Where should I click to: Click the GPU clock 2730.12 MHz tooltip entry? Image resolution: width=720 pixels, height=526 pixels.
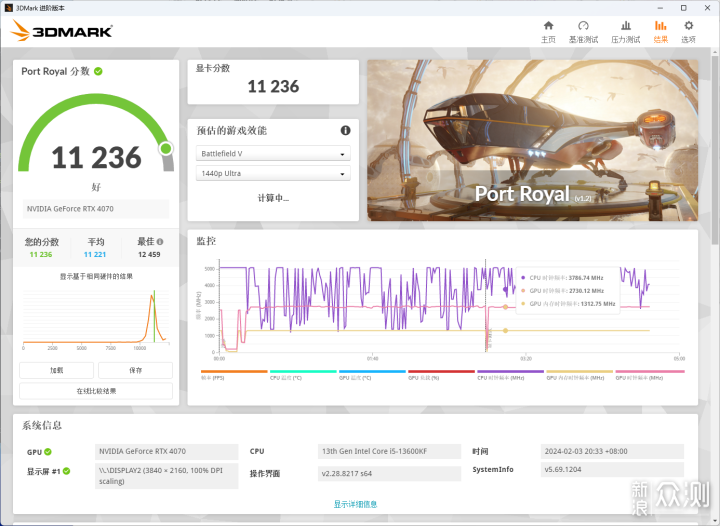click(x=562, y=291)
